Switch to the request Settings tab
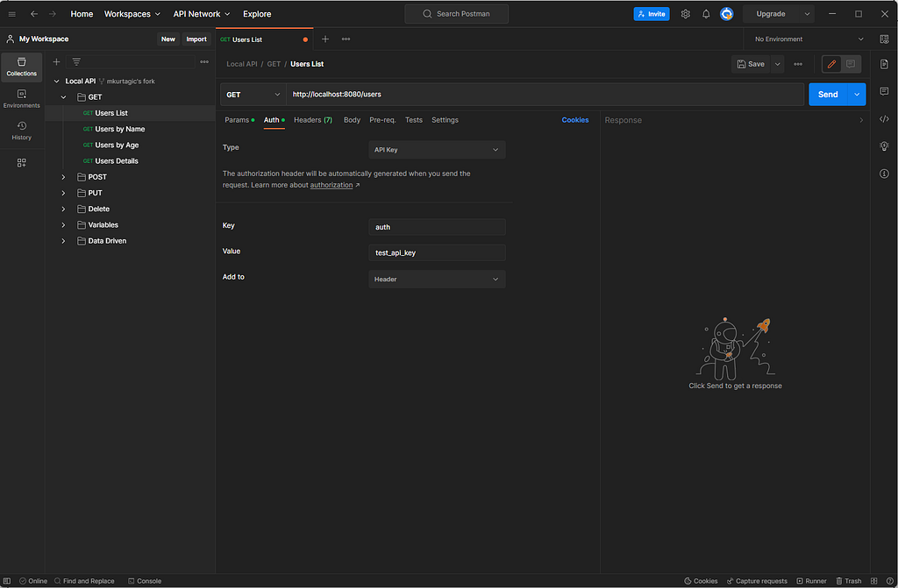898x588 pixels. click(445, 120)
